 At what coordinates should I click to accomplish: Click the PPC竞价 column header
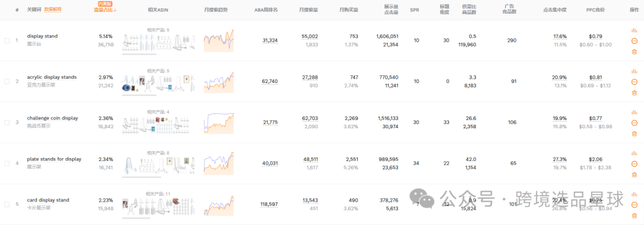click(x=596, y=10)
